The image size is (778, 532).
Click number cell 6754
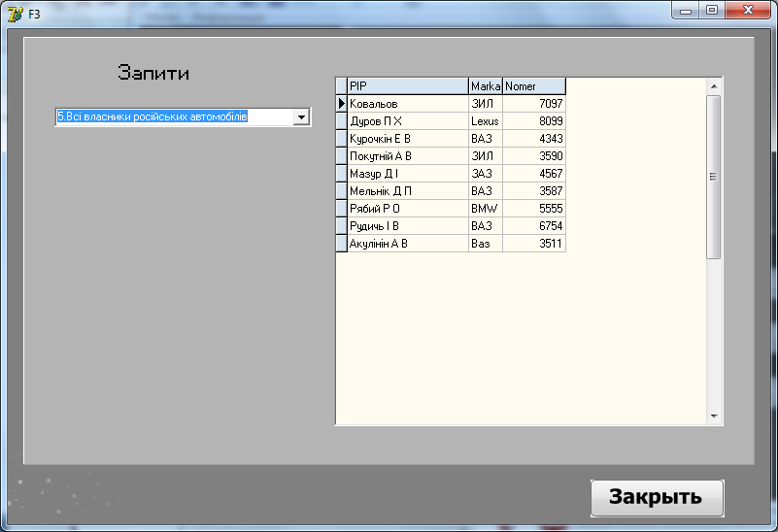(x=533, y=226)
